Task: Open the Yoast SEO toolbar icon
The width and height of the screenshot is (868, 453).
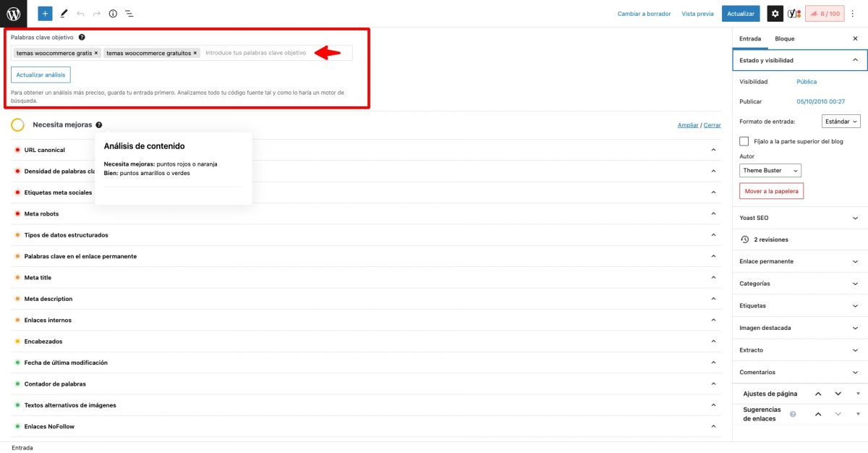Action: click(x=793, y=14)
